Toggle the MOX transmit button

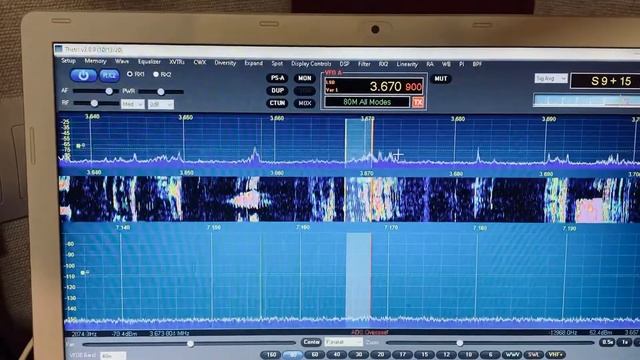click(x=304, y=103)
